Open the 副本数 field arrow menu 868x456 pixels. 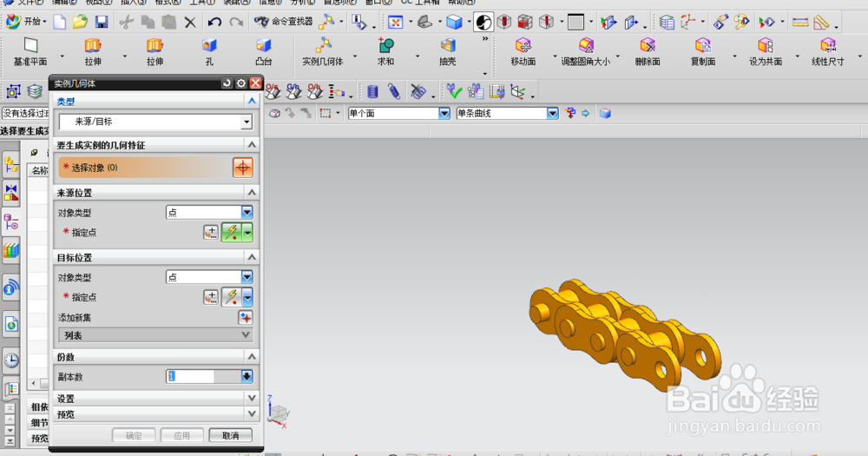click(247, 377)
